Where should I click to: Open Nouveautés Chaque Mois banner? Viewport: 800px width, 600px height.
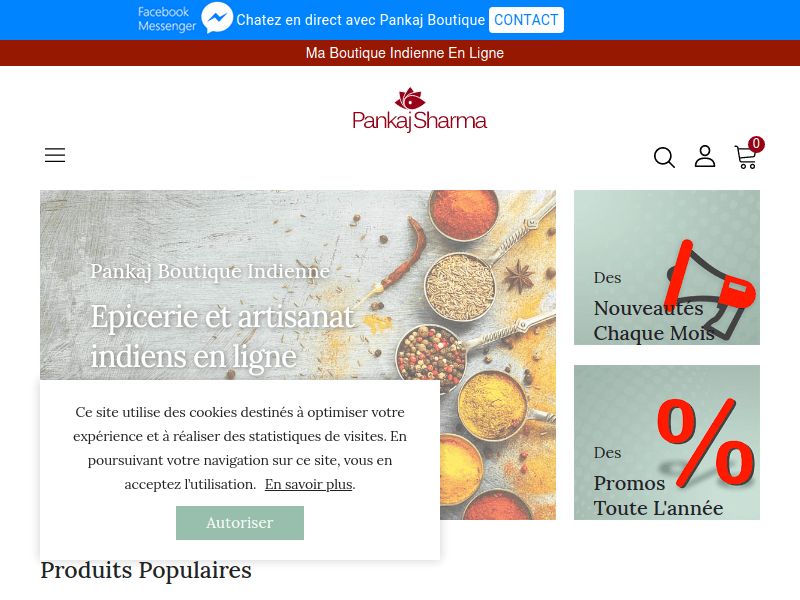point(666,267)
